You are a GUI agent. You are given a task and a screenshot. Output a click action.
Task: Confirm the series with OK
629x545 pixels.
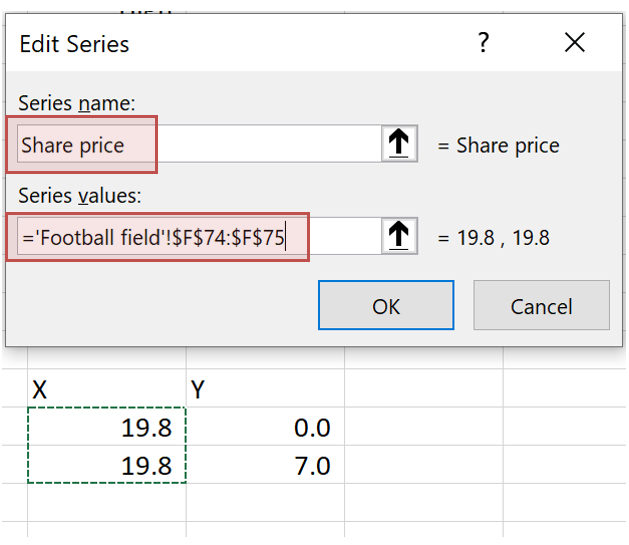coord(386,306)
